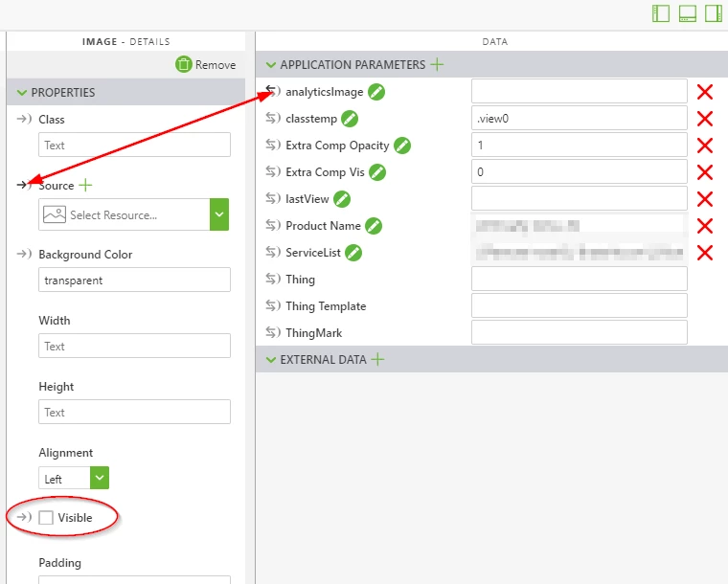728x584 pixels.
Task: Click the DATA panel header
Action: tap(495, 42)
